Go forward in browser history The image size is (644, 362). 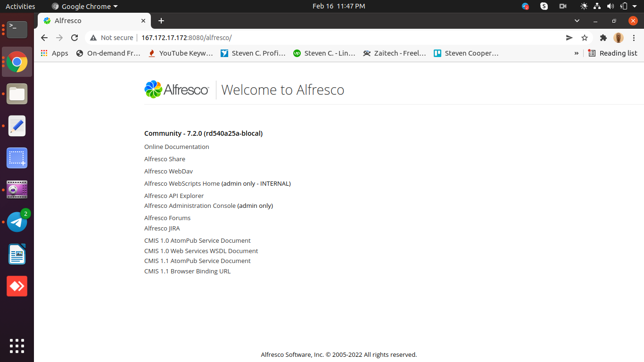click(x=59, y=38)
